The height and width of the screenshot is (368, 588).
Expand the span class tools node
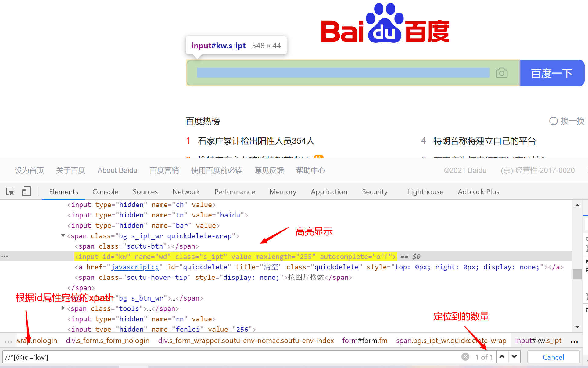pyautogui.click(x=63, y=308)
